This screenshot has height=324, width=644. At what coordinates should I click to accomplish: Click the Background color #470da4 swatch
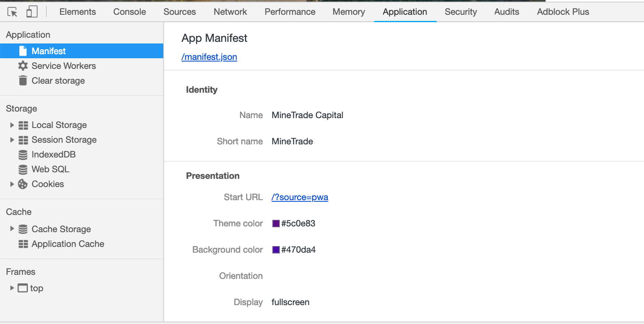click(x=276, y=250)
